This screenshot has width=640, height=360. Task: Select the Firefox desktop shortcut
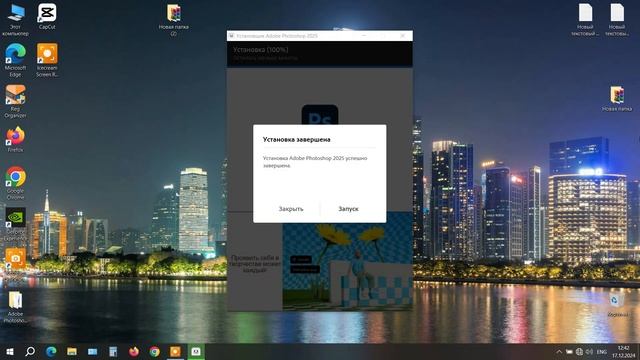(15, 140)
